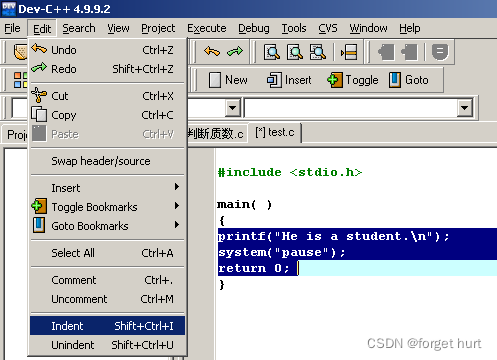This screenshot has width=497, height=360.
Task: Open the View menu
Action: click(118, 28)
